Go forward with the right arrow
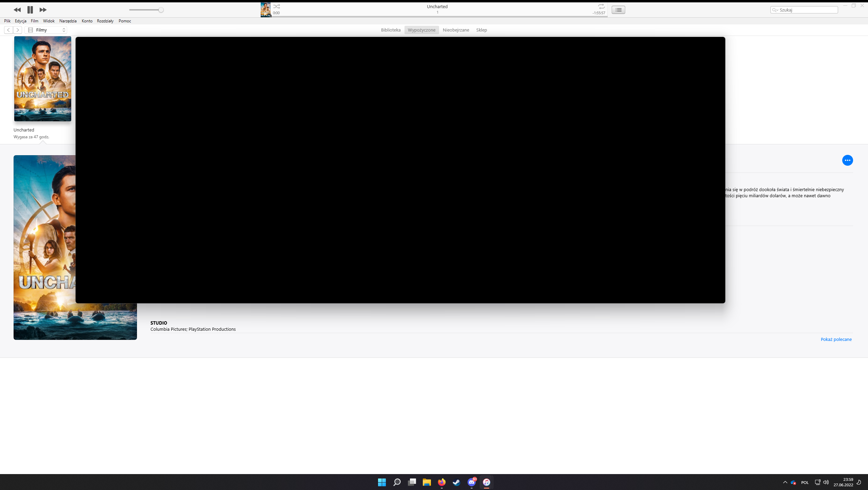The height and width of the screenshot is (490, 868). 18,30
